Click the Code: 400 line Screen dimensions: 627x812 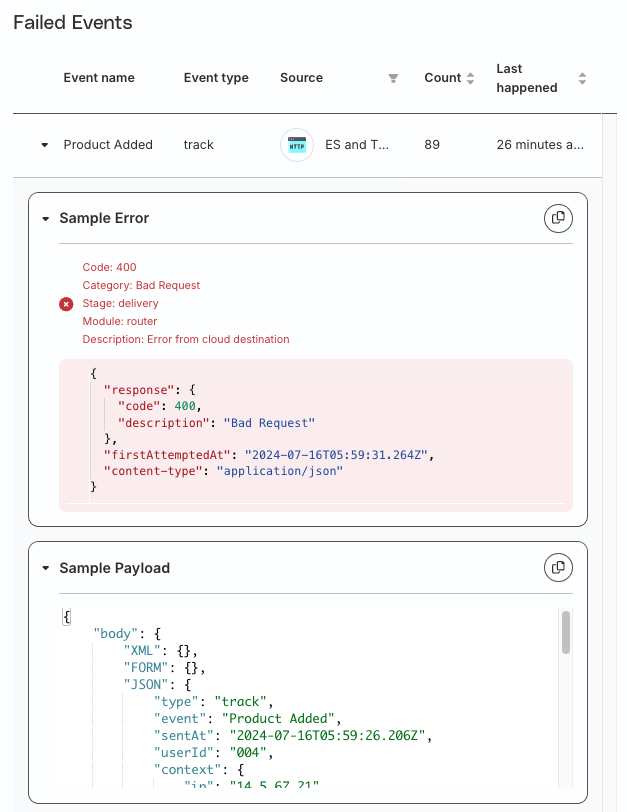[x=109, y=267]
